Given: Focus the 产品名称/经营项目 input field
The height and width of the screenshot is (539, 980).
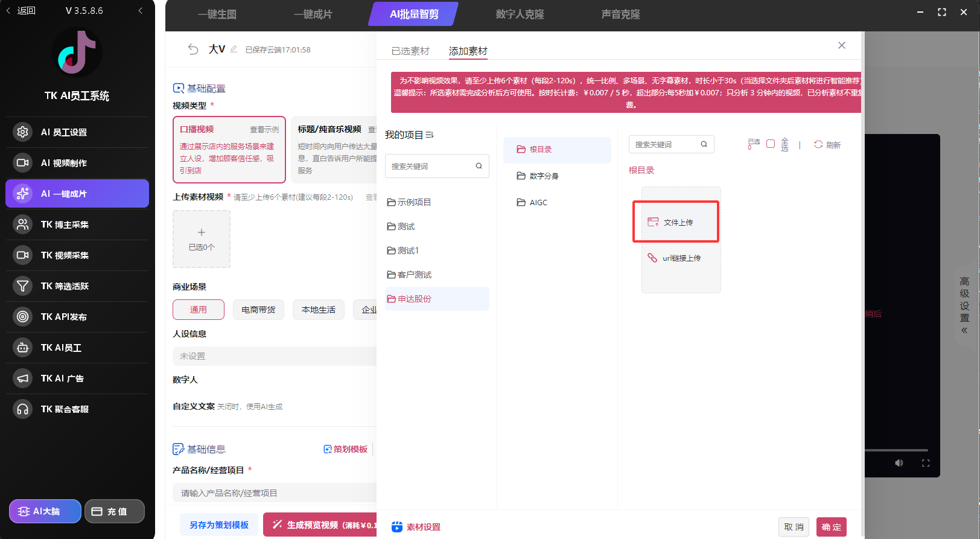Looking at the screenshot, I should (x=275, y=493).
